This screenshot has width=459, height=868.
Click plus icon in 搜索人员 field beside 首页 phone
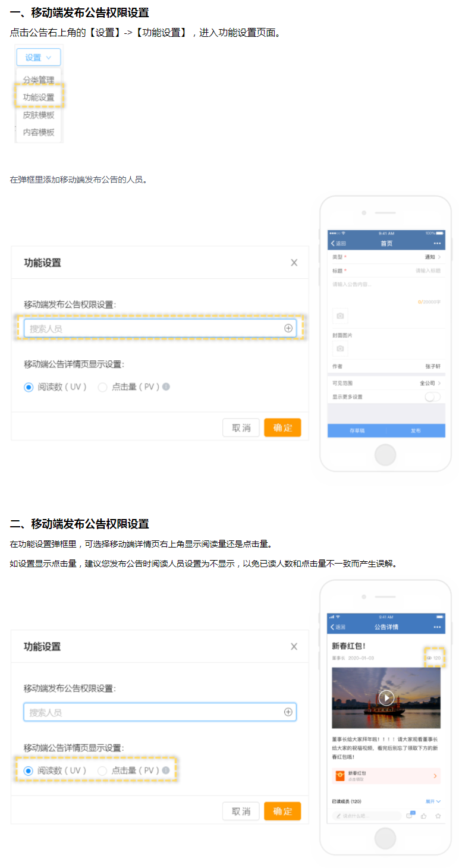[x=288, y=328]
